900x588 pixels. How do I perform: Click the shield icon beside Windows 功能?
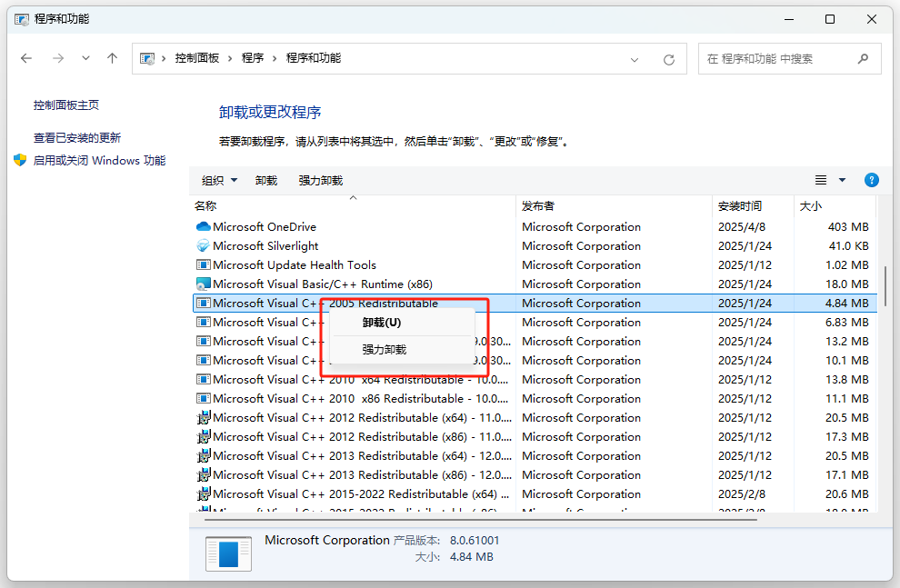(20, 160)
